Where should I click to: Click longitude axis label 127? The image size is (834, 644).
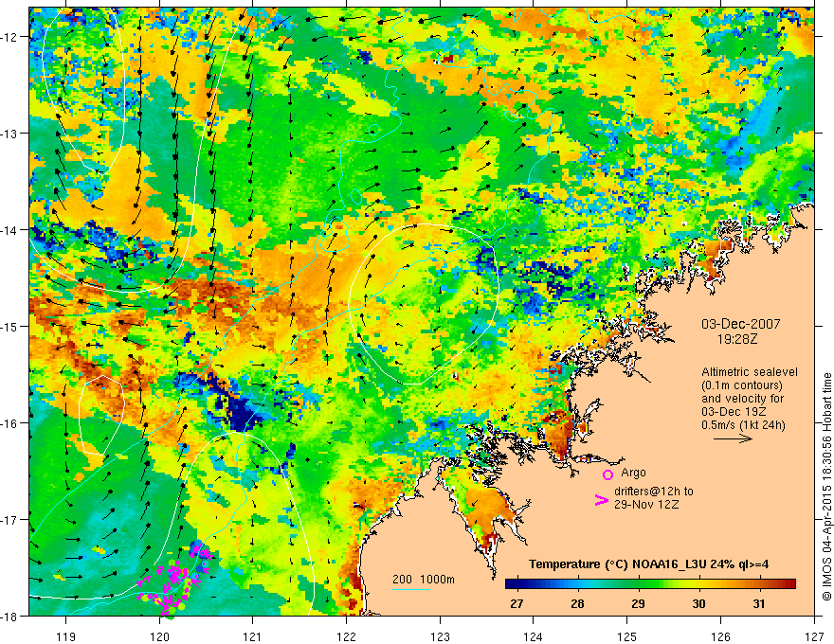814,636
